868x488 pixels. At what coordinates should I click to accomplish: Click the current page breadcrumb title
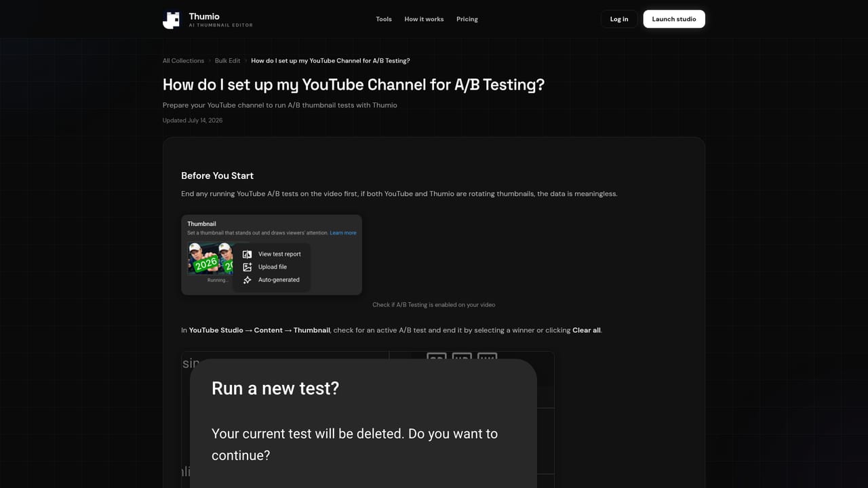(x=330, y=61)
